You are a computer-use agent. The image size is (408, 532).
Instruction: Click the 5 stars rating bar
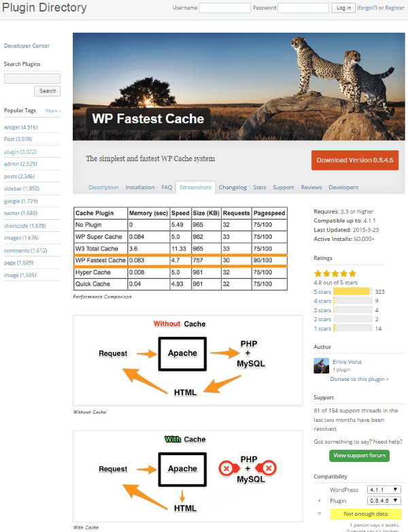click(353, 291)
